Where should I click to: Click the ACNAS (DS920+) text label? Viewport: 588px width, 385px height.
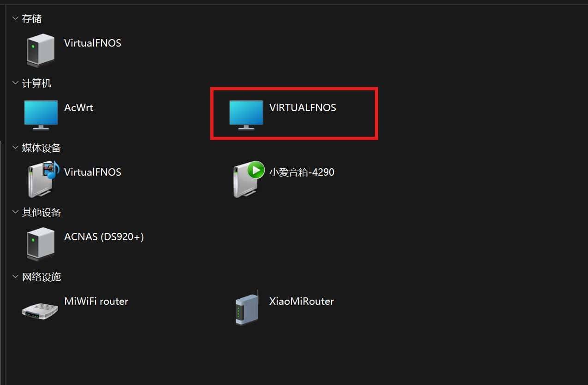pyautogui.click(x=103, y=237)
